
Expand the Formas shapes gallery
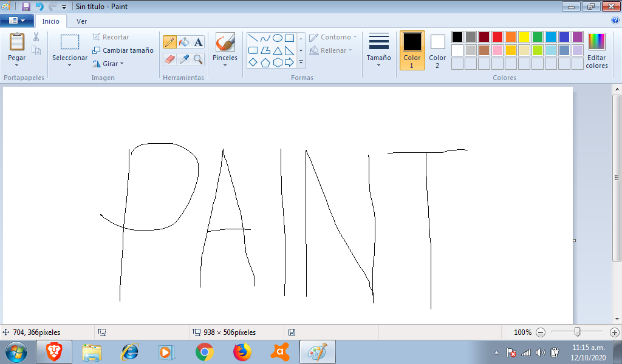point(301,62)
